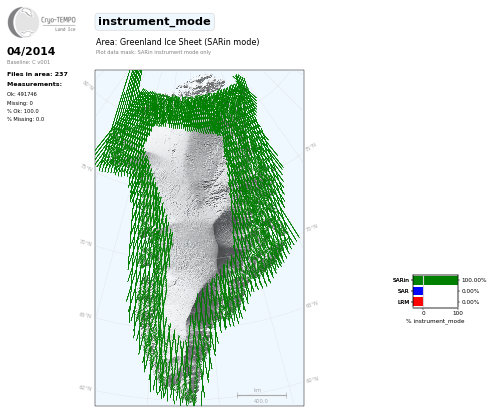This screenshot has height=410, width=492.
Task: Click the Cryo-TEMPO globe logo
Action: (23, 22)
